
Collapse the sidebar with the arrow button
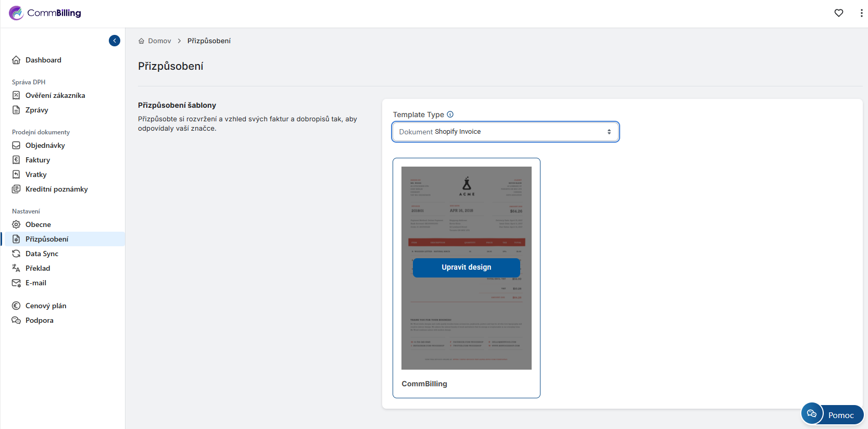[x=115, y=41]
